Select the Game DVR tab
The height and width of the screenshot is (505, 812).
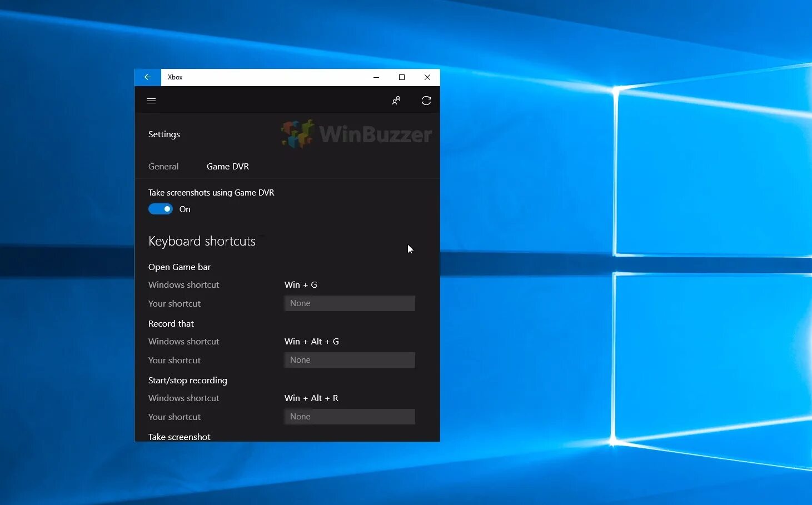[228, 167]
